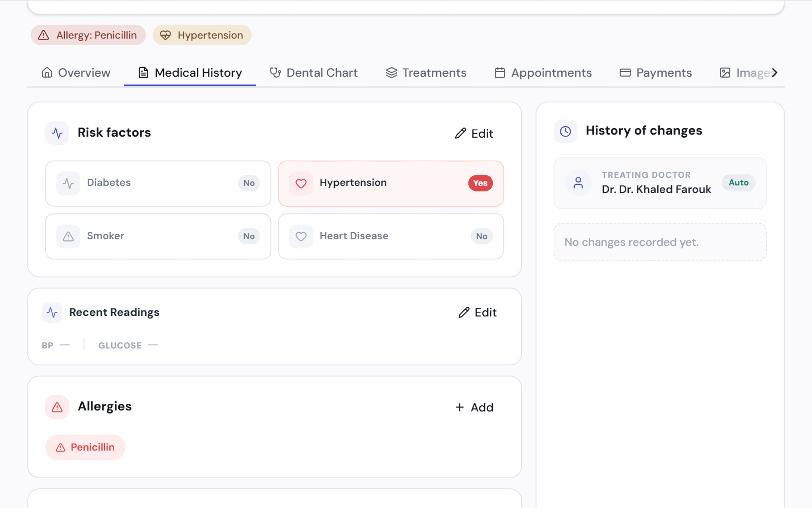The height and width of the screenshot is (508, 812).
Task: Toggle the Heart Disease No status pill
Action: click(482, 236)
